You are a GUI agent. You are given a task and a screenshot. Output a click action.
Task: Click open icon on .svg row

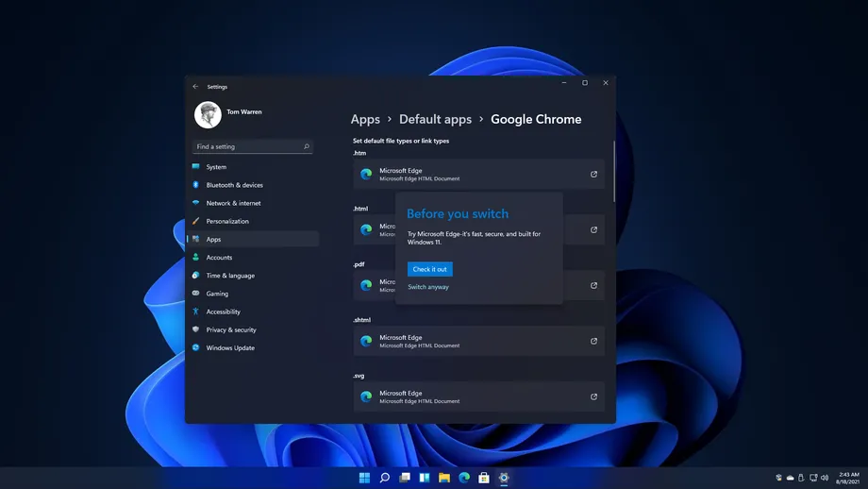[x=593, y=396]
